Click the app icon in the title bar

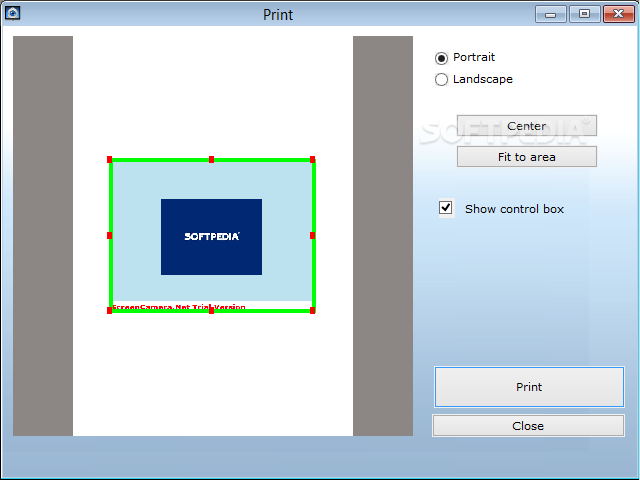(x=13, y=13)
